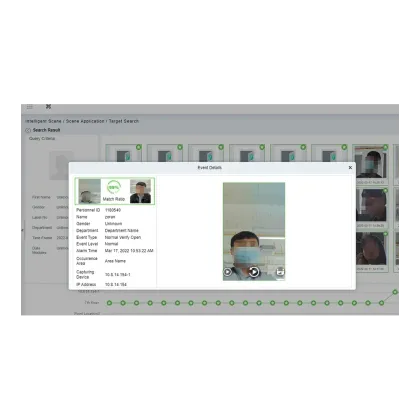Click the large event capture image in the dialog

[254, 231]
